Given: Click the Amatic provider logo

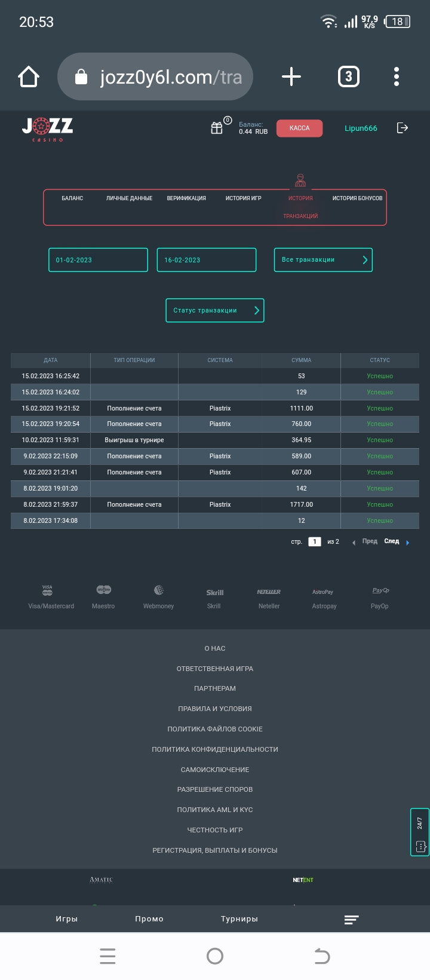Looking at the screenshot, I should [101, 880].
